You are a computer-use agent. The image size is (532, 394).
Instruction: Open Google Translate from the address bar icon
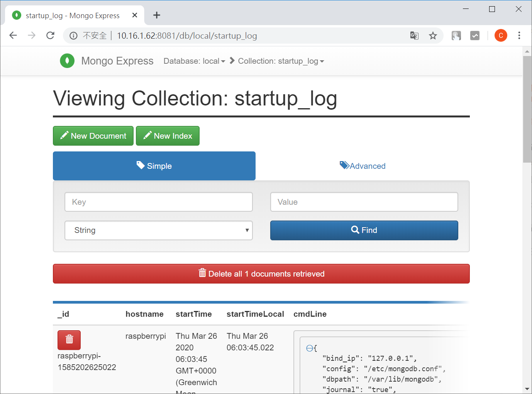pos(414,36)
